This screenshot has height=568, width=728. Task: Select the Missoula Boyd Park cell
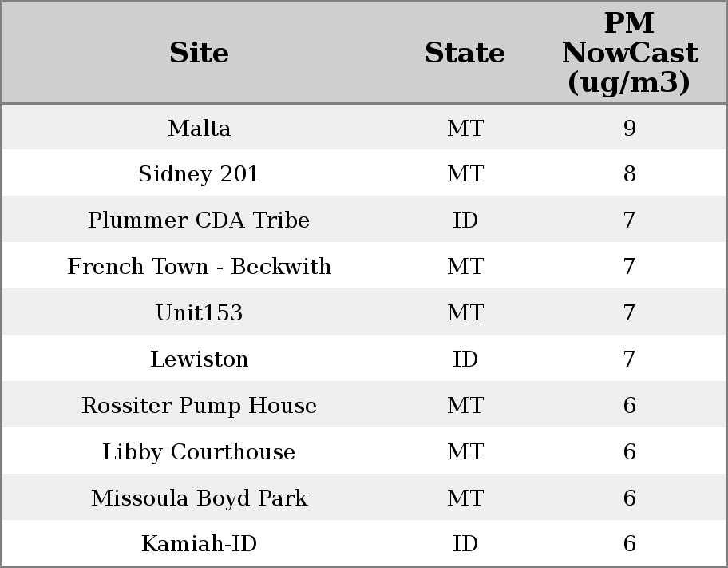(199, 498)
